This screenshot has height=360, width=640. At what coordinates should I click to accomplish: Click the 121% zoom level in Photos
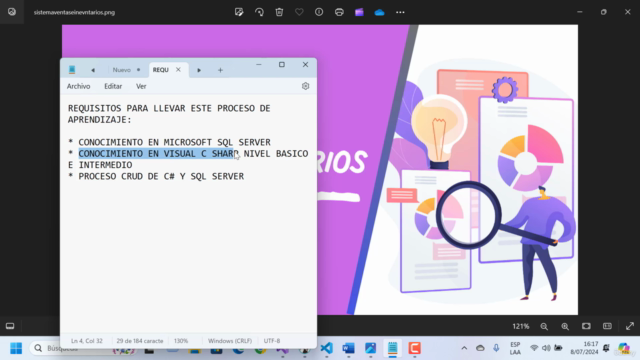pyautogui.click(x=521, y=327)
